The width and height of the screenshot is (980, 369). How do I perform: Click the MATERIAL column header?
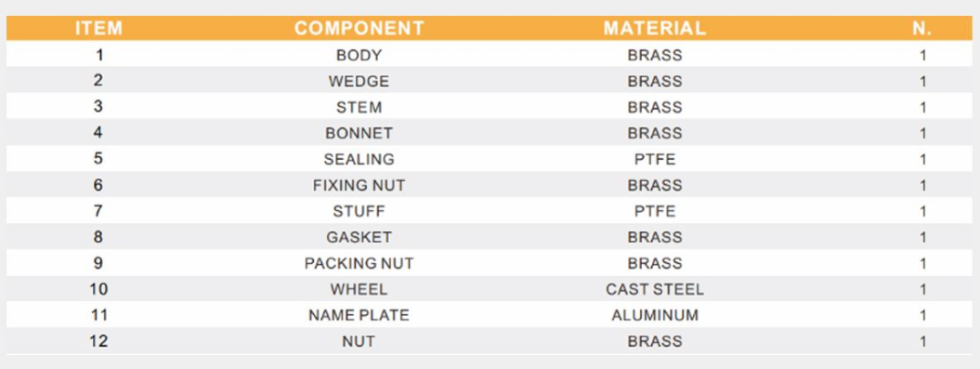(654, 28)
